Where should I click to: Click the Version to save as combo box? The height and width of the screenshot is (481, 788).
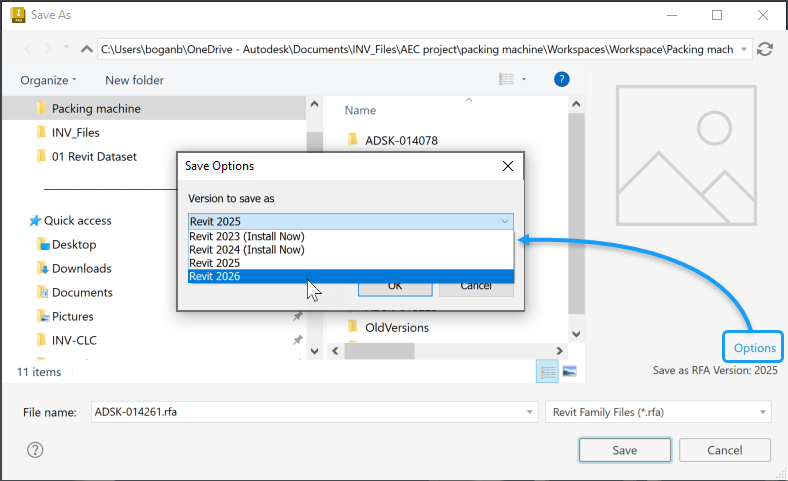pos(351,222)
